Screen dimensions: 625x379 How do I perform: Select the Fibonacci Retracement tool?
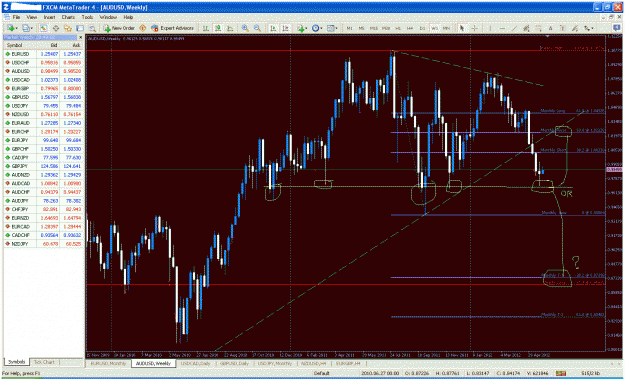pos(539,28)
